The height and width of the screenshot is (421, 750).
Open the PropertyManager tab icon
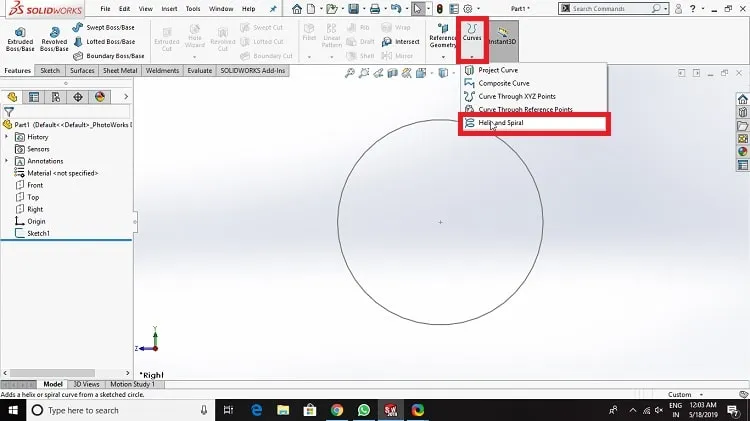click(x=34, y=97)
